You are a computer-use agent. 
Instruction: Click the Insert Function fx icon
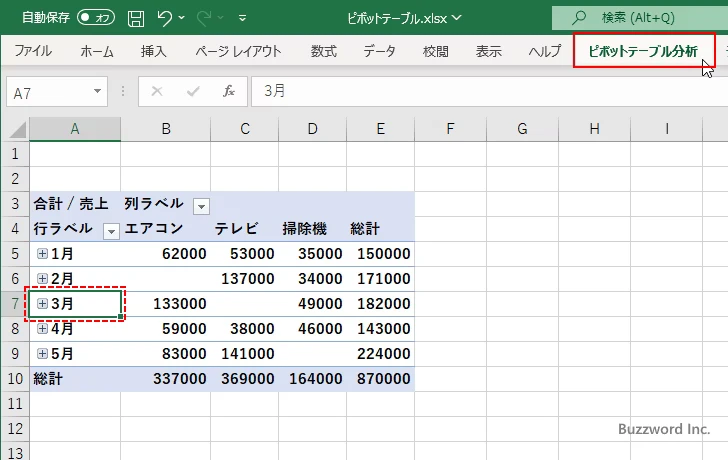tap(229, 92)
